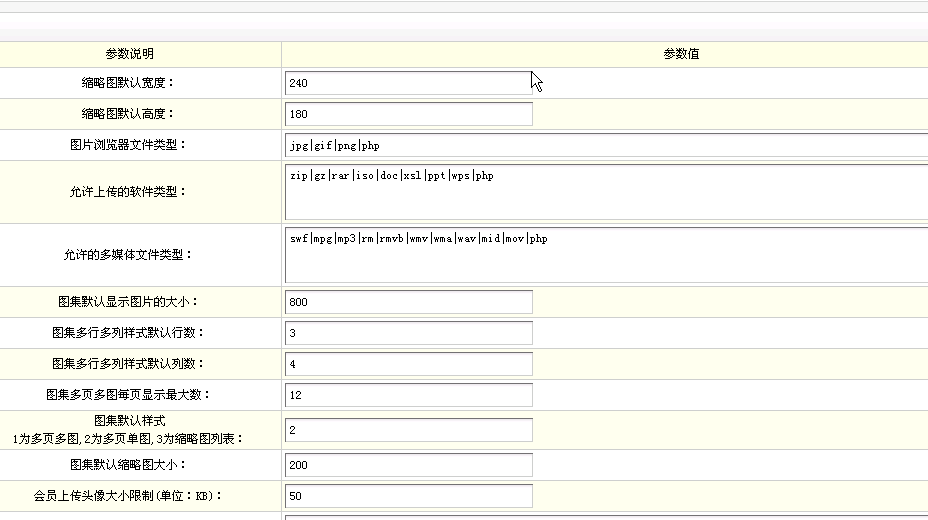Click the 图片浏览器文件类型 text field
This screenshot has height=520, width=928.
pyautogui.click(x=606, y=146)
